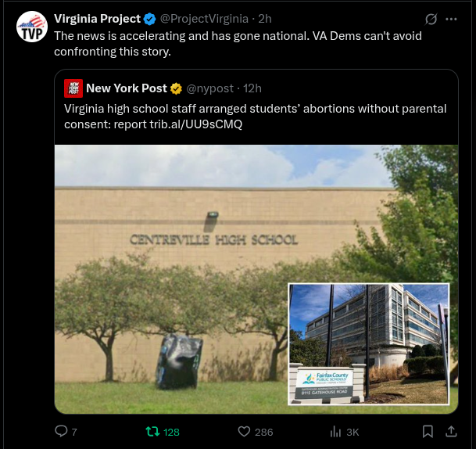The image size is (476, 449).
Task: Open the @nypost handle link
Action: [x=209, y=88]
